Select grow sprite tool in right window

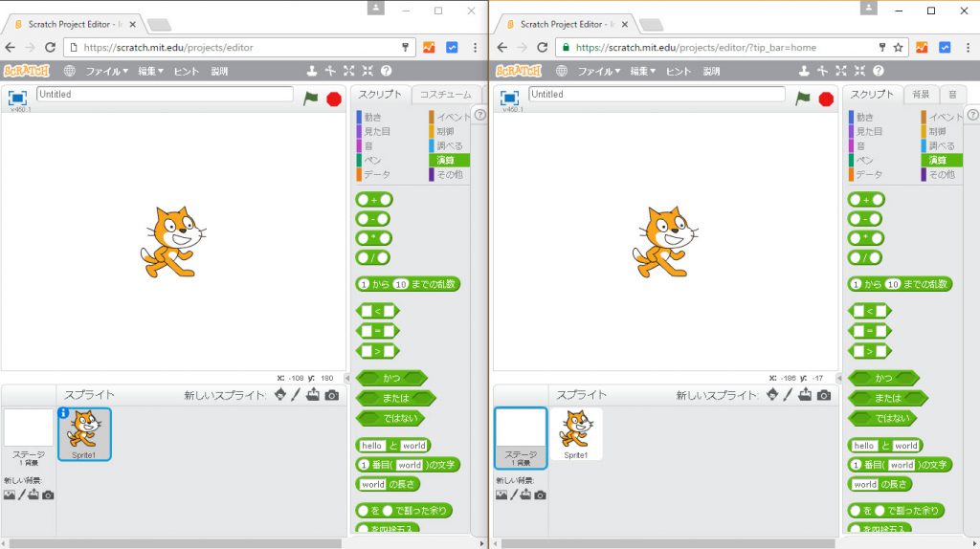(841, 71)
